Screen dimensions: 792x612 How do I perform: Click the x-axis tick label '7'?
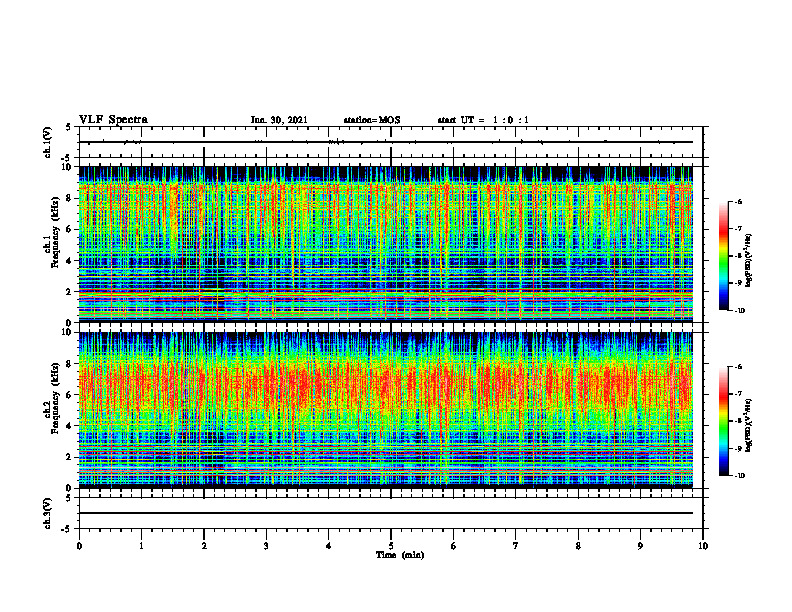click(x=516, y=546)
